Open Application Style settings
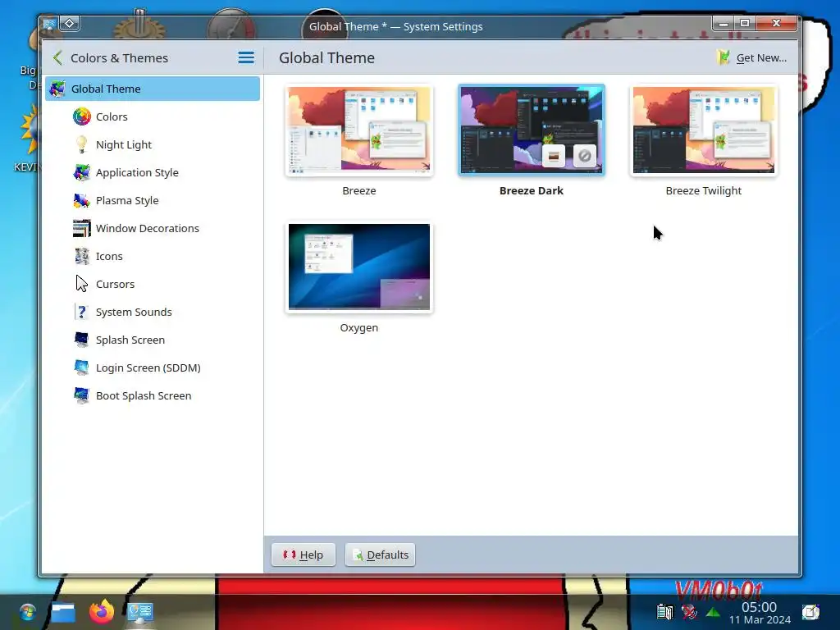Image resolution: width=840 pixels, height=630 pixels. 152,172
